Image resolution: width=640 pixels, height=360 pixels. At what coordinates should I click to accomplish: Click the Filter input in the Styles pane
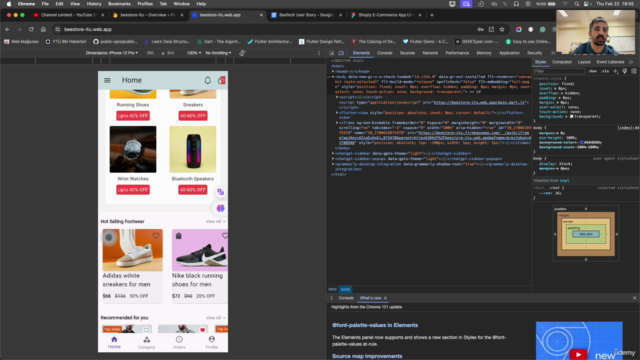[559, 71]
